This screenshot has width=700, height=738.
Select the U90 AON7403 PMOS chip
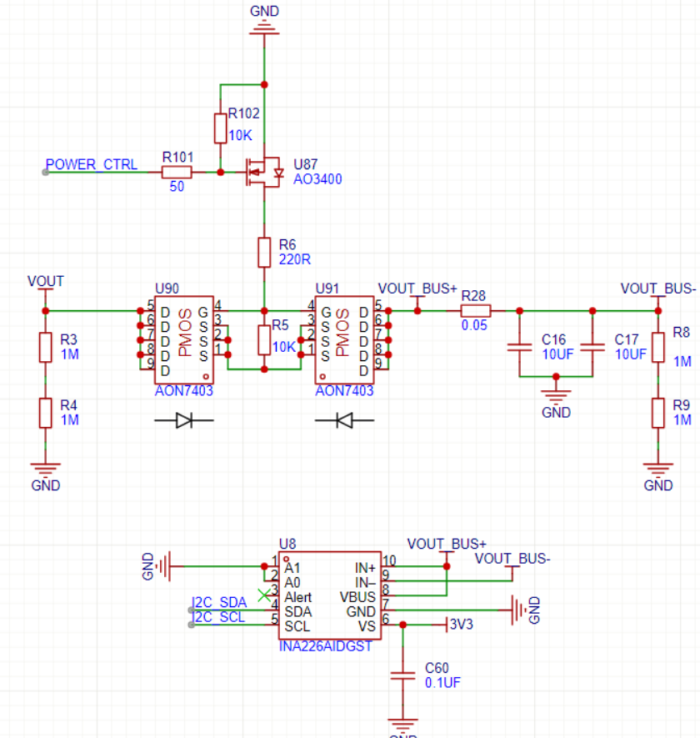pyautogui.click(x=184, y=340)
